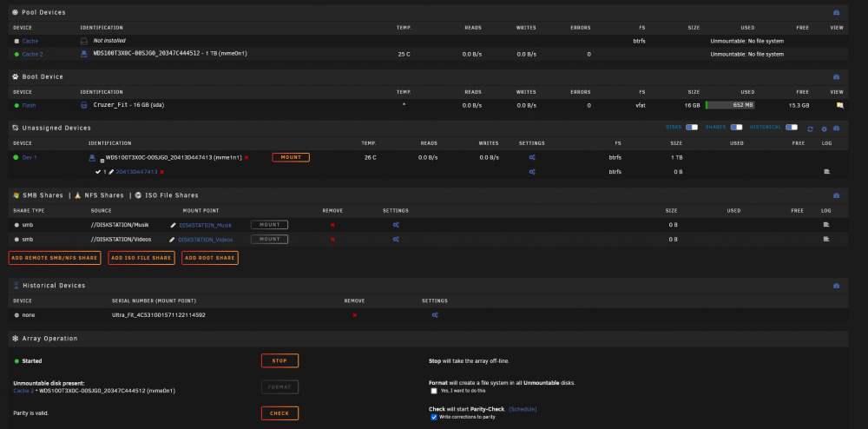Viewport: 868px width, 429px height.
Task: Click 'Parity is valid.' status text
Action: (x=30, y=413)
